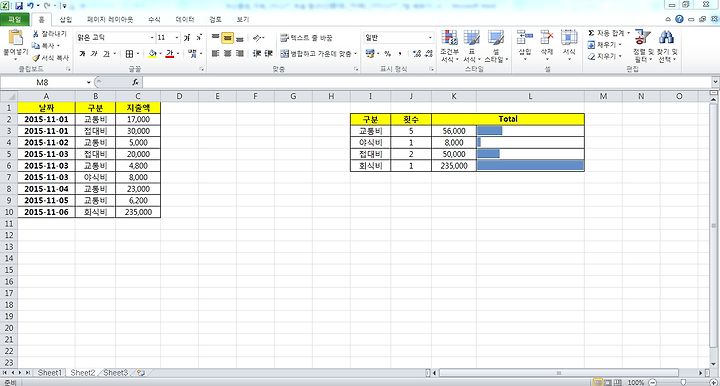Screen dimensions: 720x386
Task: Click the Save icon in quick access
Action: pyautogui.click(x=19, y=6)
